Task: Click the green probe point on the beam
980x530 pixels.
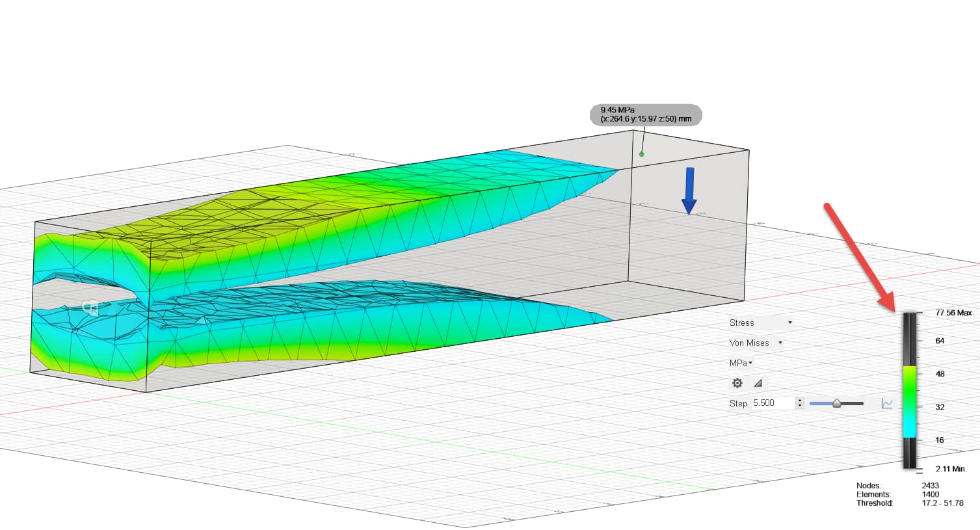Action: click(641, 154)
